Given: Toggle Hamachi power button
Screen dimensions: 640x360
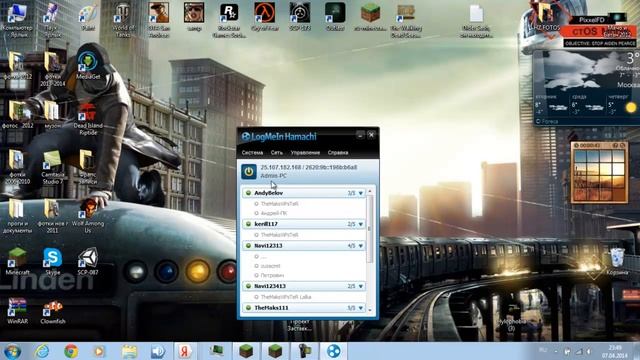Looking at the screenshot, I should pos(249,172).
